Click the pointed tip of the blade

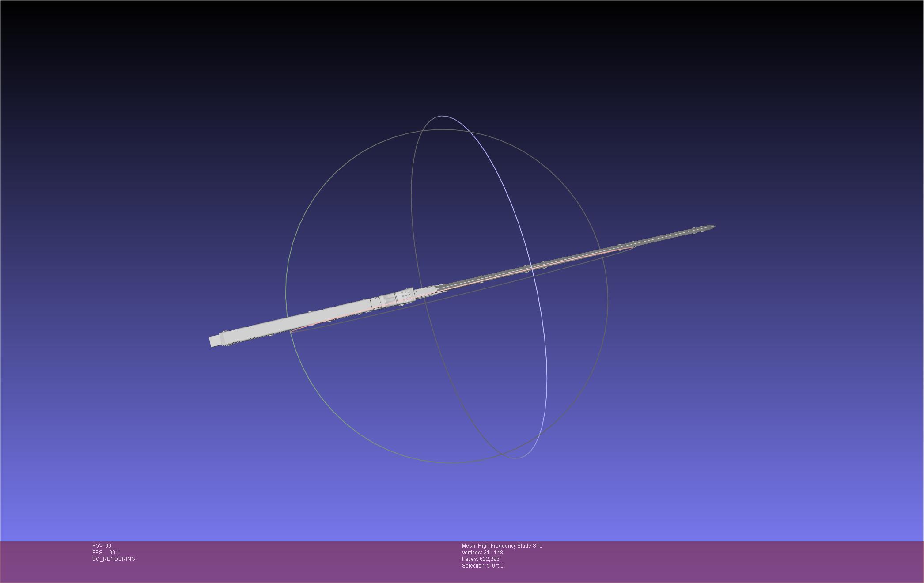tap(711, 227)
